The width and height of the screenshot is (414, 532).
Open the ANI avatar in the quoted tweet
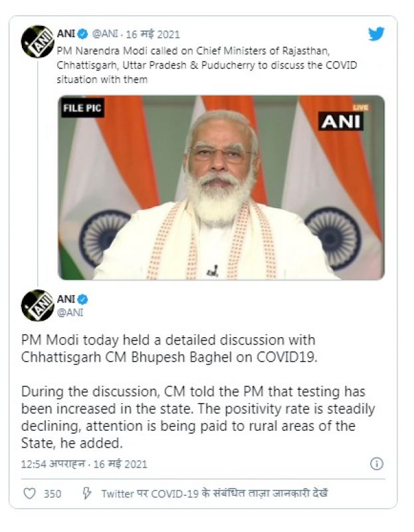(37, 42)
